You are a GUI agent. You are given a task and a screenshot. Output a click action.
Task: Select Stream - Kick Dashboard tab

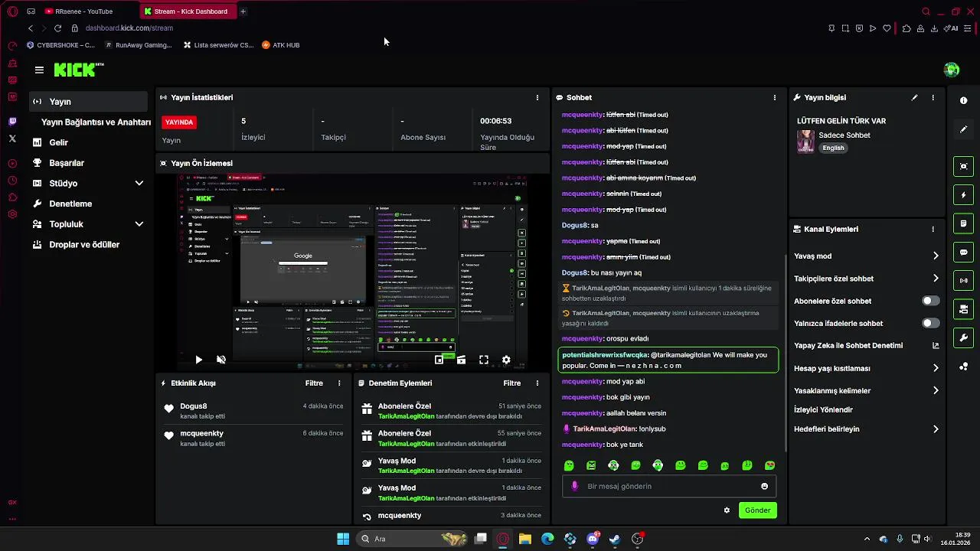(x=188, y=11)
